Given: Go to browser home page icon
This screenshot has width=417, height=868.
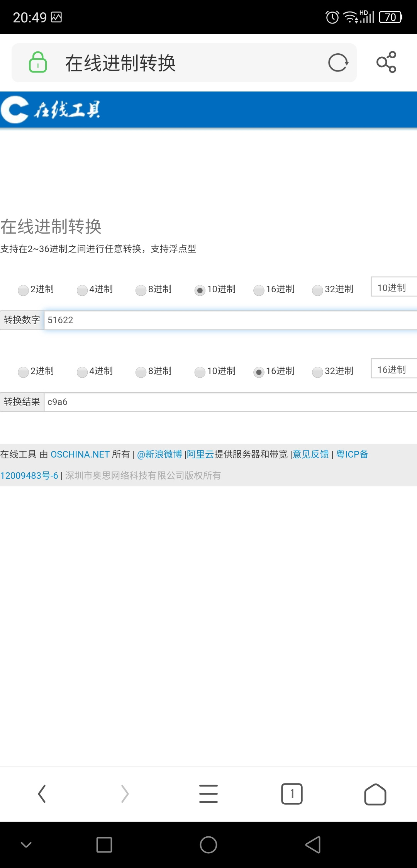Looking at the screenshot, I should click(x=375, y=794).
